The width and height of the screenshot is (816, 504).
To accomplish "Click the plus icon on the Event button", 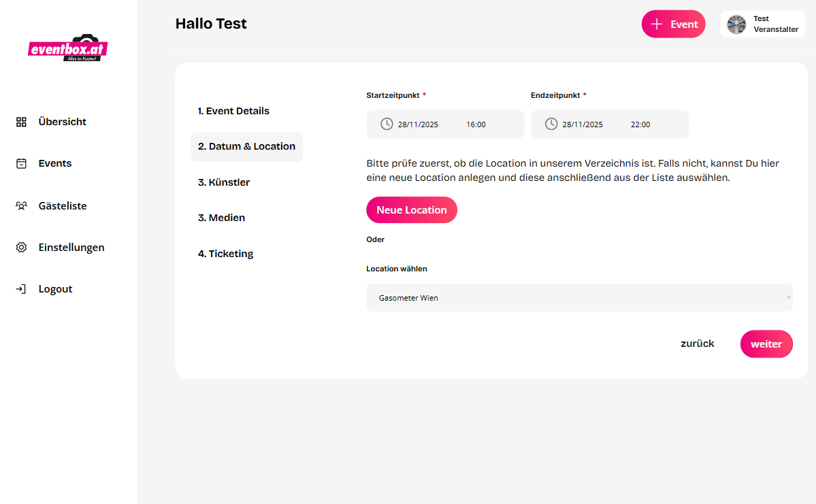I will tap(656, 24).
